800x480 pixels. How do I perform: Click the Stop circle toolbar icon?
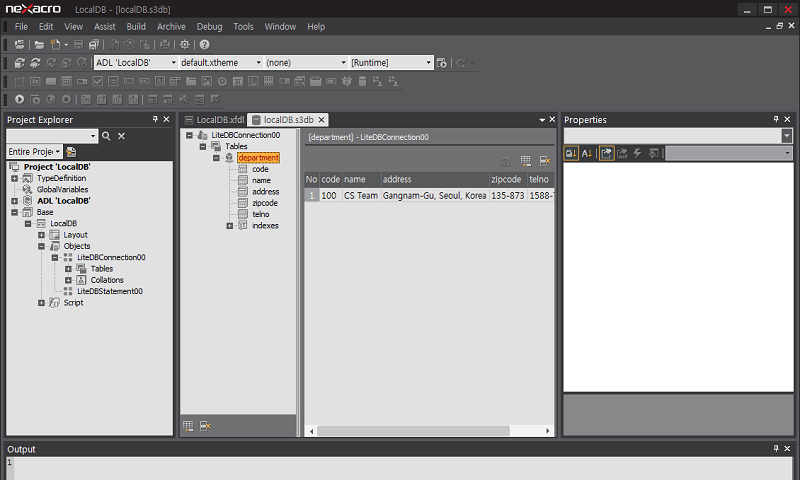coord(66,99)
